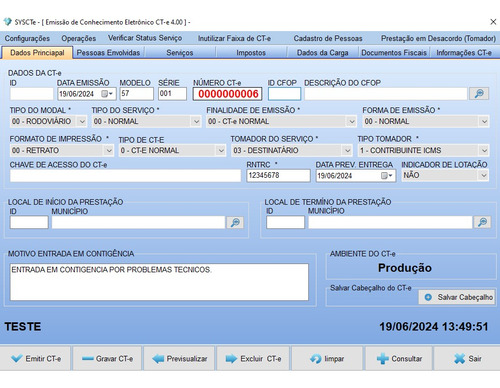Expand the Forma de Emissão dropdown
This screenshot has width=500, height=388.
click(484, 121)
